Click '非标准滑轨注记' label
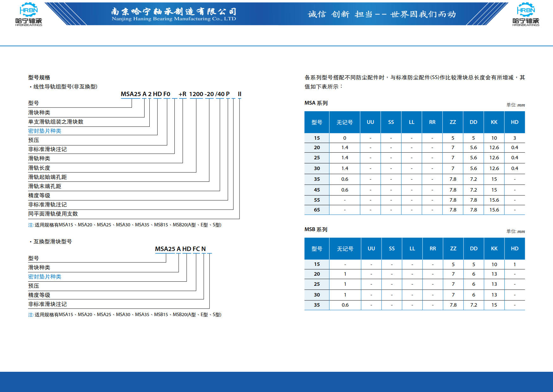Viewport: 553px width, 392px height. click(x=47, y=205)
